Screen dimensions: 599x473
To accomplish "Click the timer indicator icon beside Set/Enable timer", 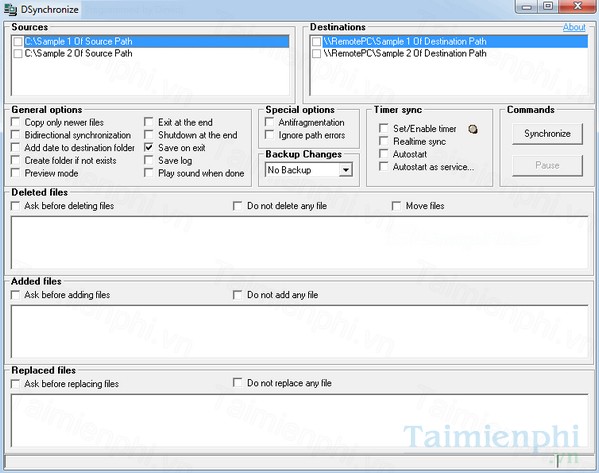I will (x=473, y=129).
